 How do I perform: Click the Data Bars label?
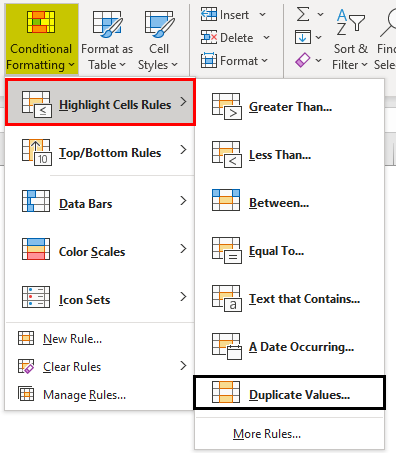[x=86, y=204]
